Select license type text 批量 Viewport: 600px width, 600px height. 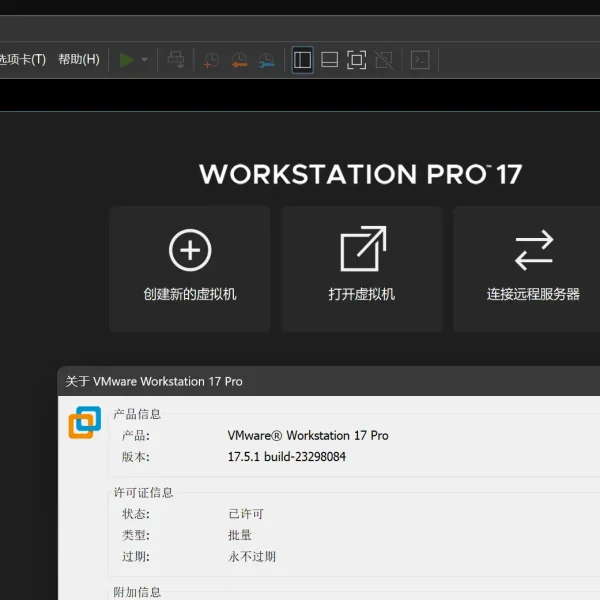pyautogui.click(x=240, y=535)
